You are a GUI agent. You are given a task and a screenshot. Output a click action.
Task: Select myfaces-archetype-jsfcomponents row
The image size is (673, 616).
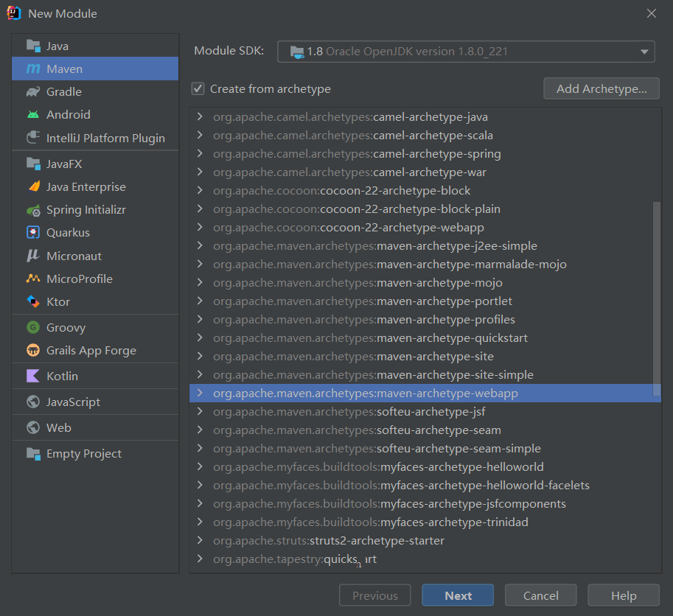pos(425,503)
